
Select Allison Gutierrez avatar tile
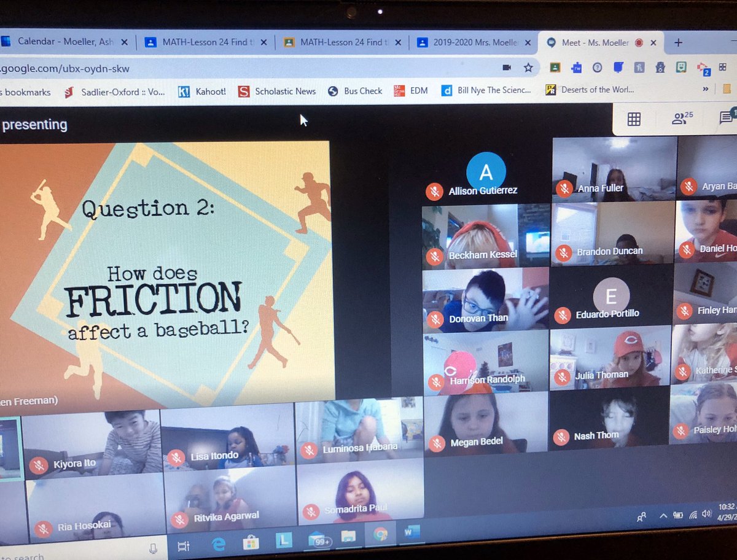pos(486,172)
